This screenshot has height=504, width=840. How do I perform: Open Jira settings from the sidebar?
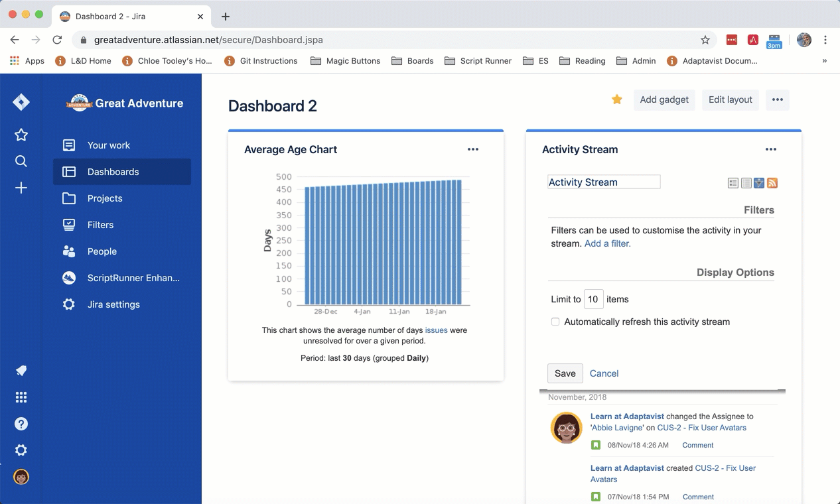pos(122,304)
